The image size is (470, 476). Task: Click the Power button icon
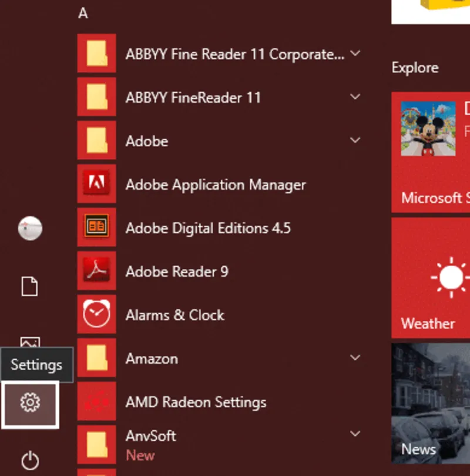tap(29, 460)
